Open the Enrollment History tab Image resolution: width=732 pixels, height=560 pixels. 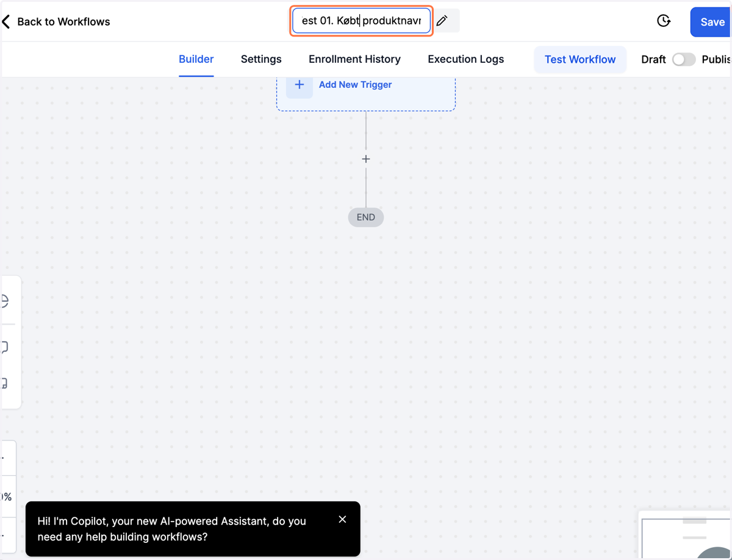tap(354, 59)
